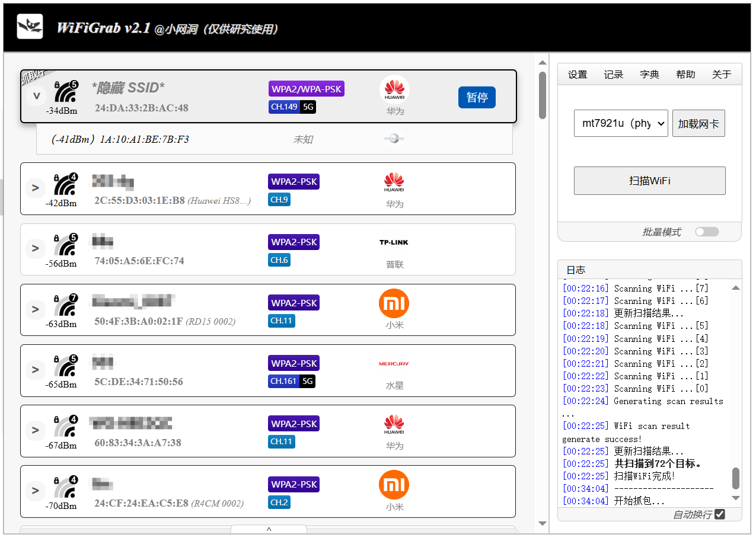The image size is (756, 538).
Task: Click the log line 开始抓包
Action: 640,501
